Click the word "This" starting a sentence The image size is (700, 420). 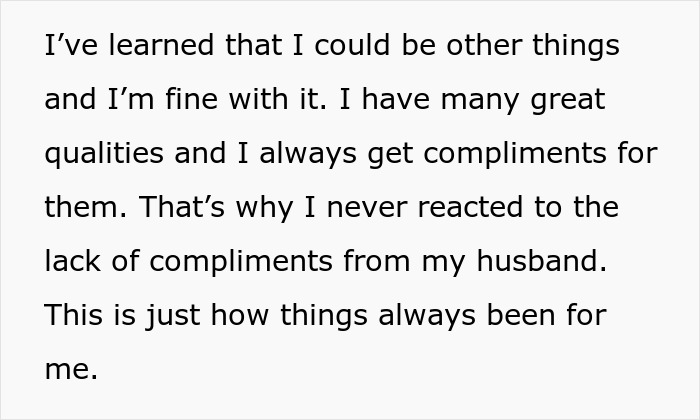[75, 317]
